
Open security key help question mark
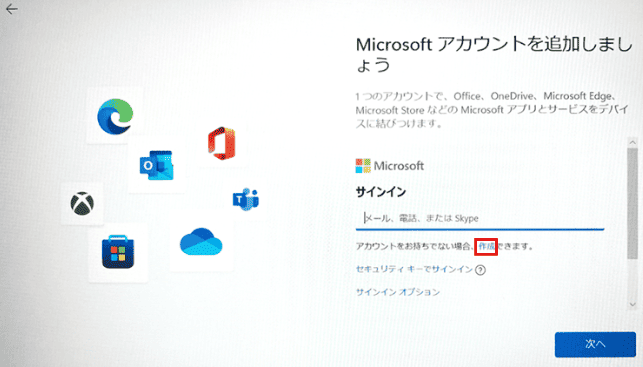pyautogui.click(x=480, y=270)
